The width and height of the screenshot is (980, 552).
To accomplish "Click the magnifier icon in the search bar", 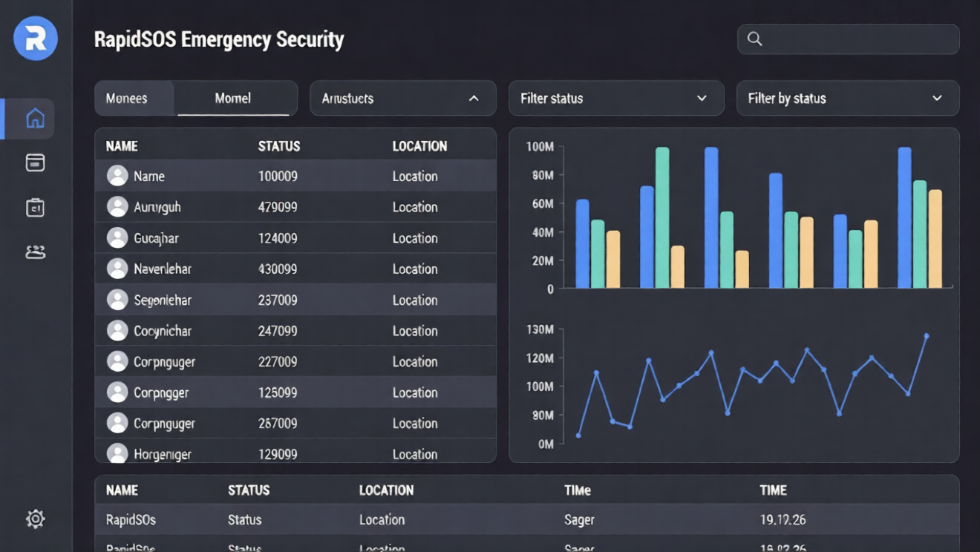I will point(757,39).
